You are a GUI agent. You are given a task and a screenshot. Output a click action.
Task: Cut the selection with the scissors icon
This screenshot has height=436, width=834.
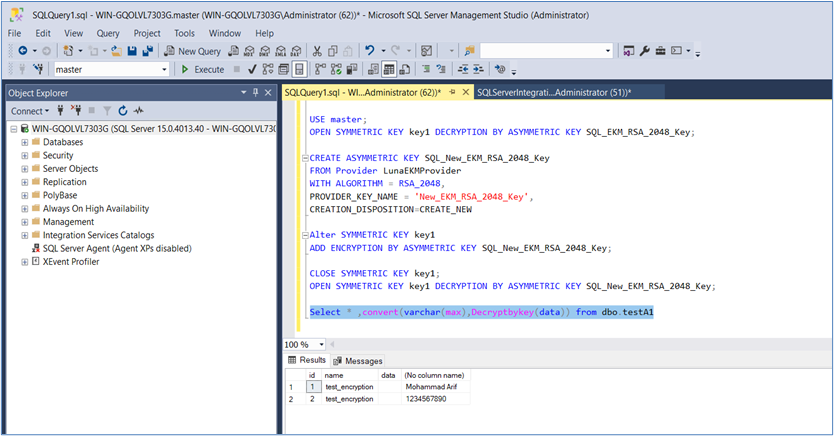[x=317, y=51]
